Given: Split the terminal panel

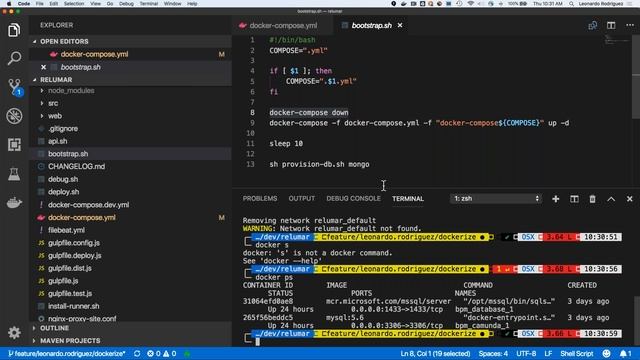Looking at the screenshot, I should (574, 199).
